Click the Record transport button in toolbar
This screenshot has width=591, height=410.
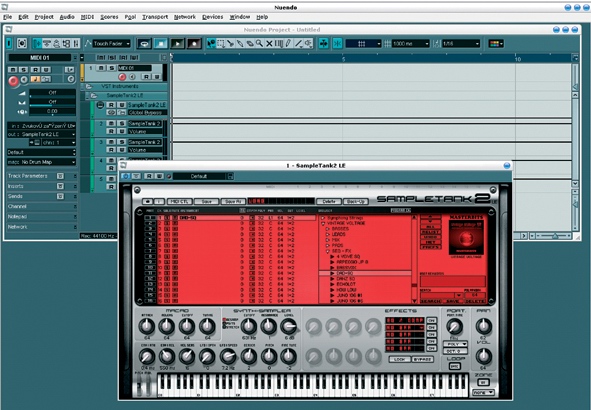(194, 44)
